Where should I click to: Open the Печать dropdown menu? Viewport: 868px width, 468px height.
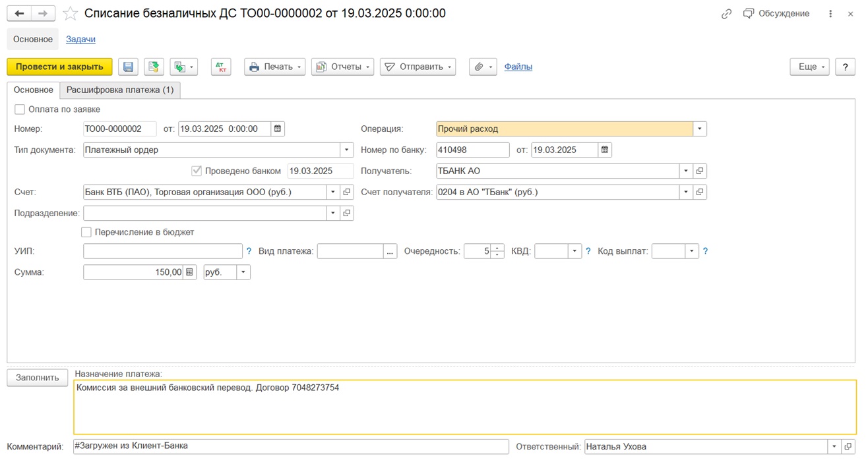click(x=274, y=67)
